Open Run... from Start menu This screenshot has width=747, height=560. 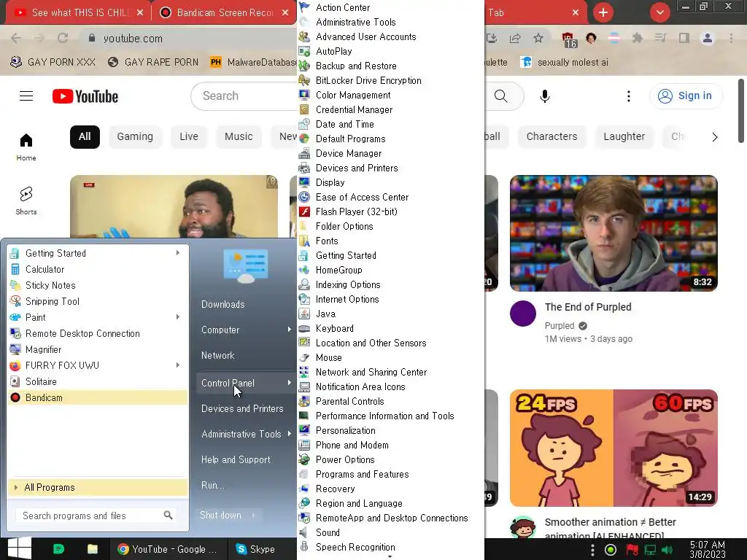pos(212,485)
